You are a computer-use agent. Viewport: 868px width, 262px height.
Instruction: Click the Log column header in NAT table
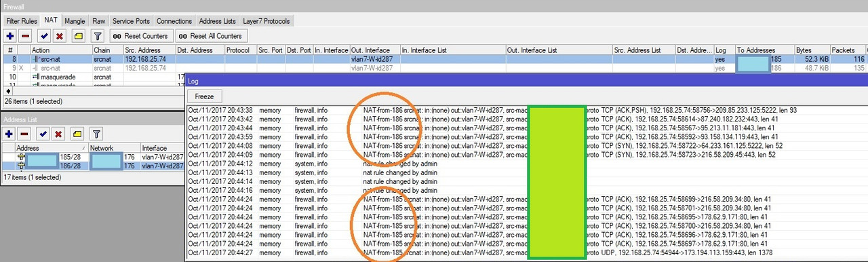(x=724, y=50)
